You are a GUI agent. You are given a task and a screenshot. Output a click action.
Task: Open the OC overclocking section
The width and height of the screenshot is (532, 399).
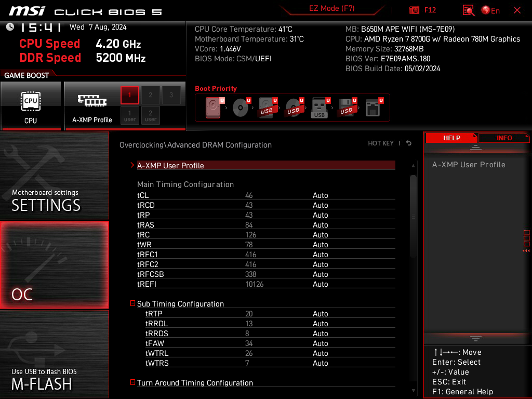(54, 265)
